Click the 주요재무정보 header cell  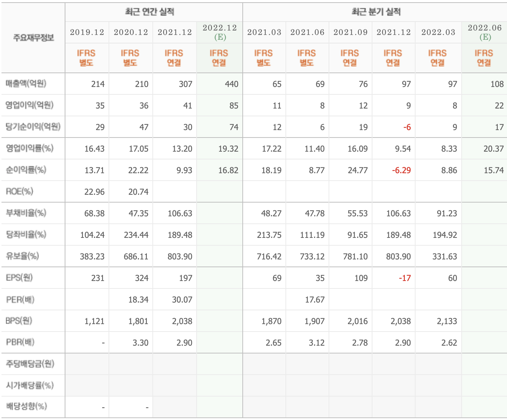33,38
